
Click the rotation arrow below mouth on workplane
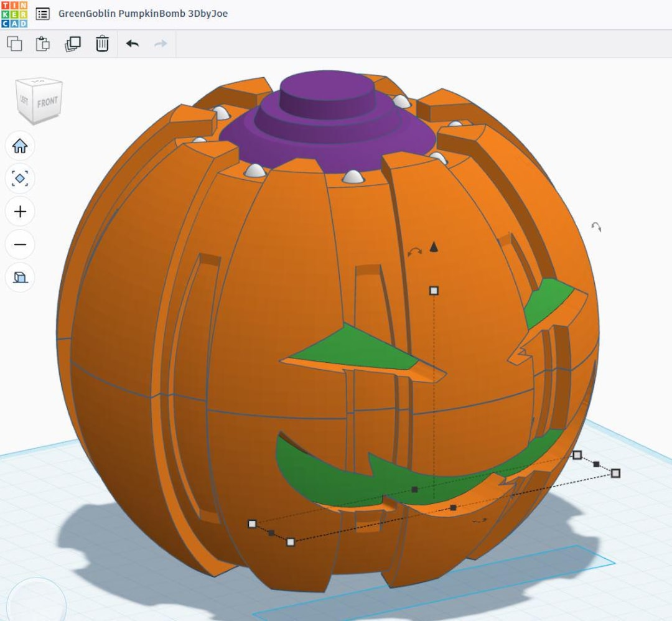tap(480, 521)
